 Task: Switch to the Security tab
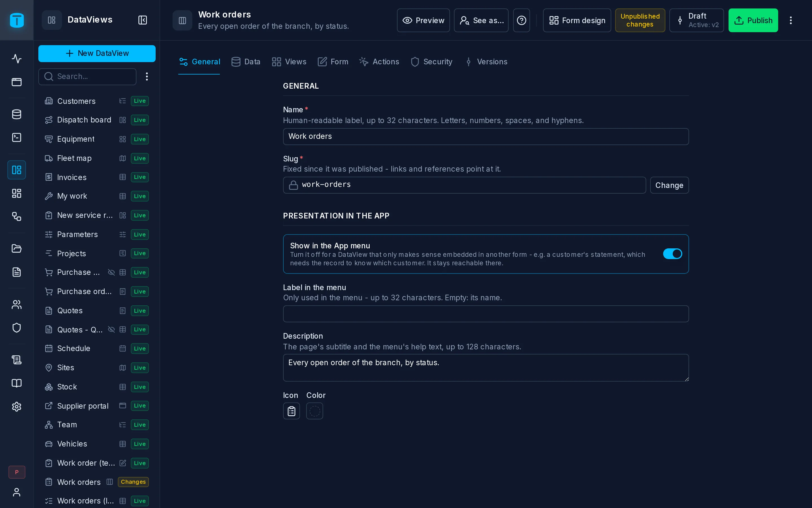point(431,62)
